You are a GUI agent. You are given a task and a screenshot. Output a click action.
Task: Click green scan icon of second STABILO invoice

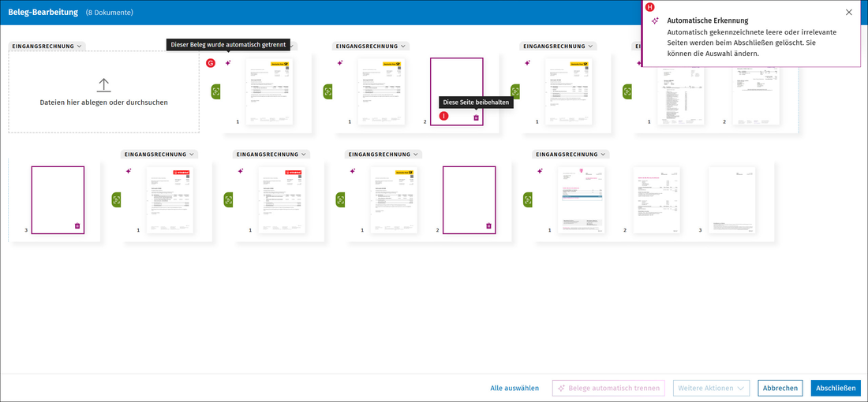[228, 199]
